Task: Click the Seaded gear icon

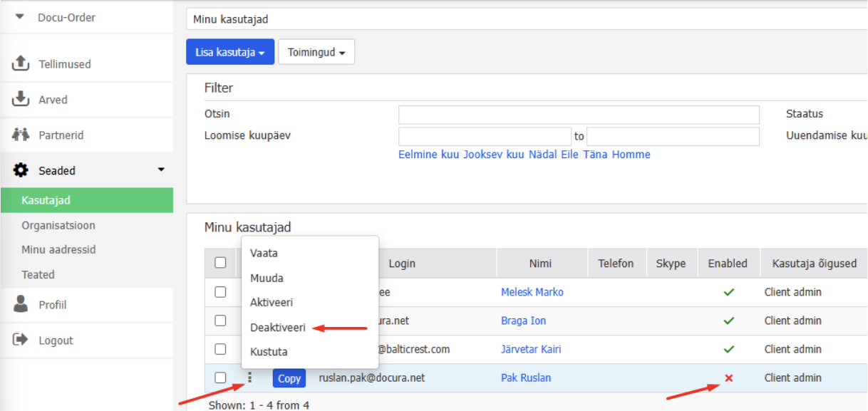Action: pyautogui.click(x=21, y=170)
